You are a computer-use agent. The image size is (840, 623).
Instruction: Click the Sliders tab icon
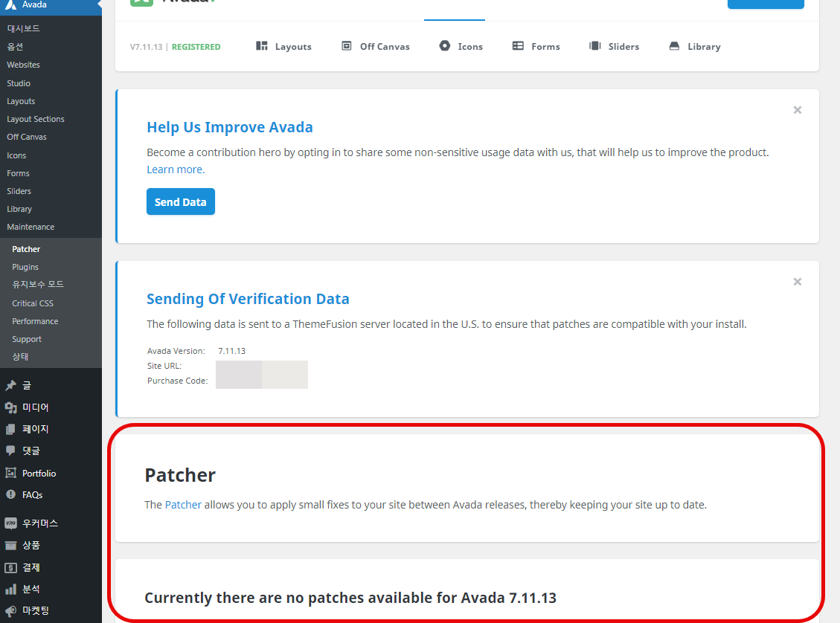click(x=595, y=46)
